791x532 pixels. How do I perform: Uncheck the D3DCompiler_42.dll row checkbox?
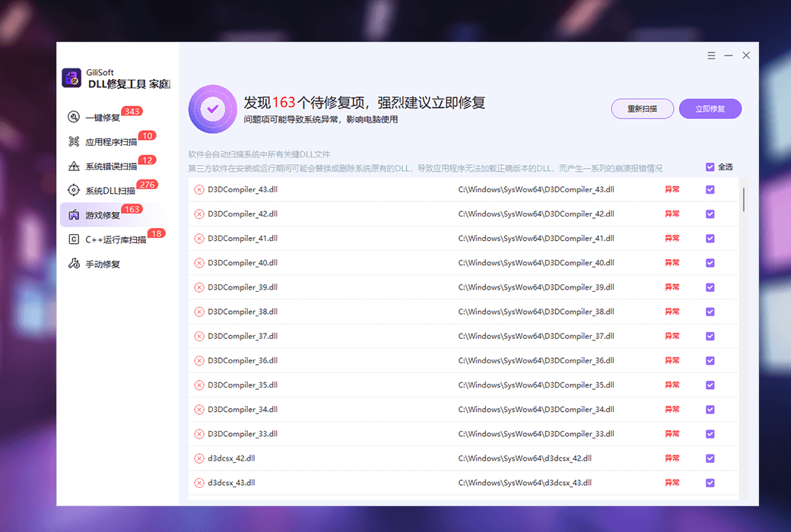click(x=710, y=214)
